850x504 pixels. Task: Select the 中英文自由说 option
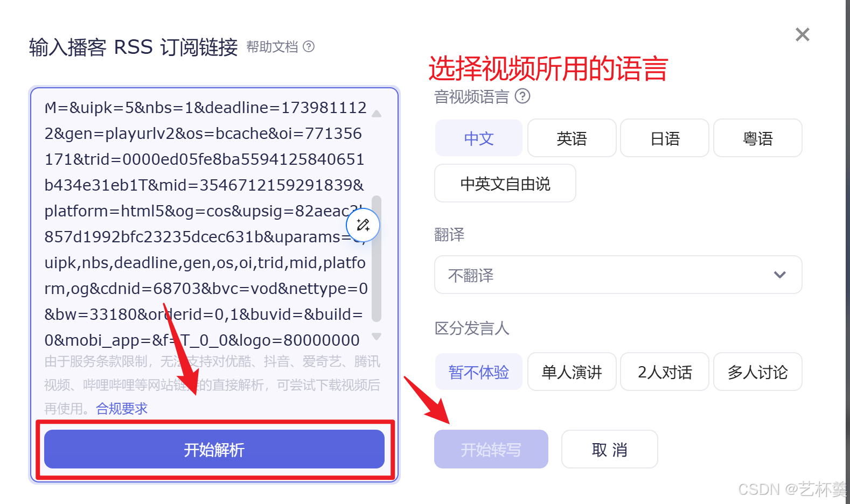coord(505,184)
